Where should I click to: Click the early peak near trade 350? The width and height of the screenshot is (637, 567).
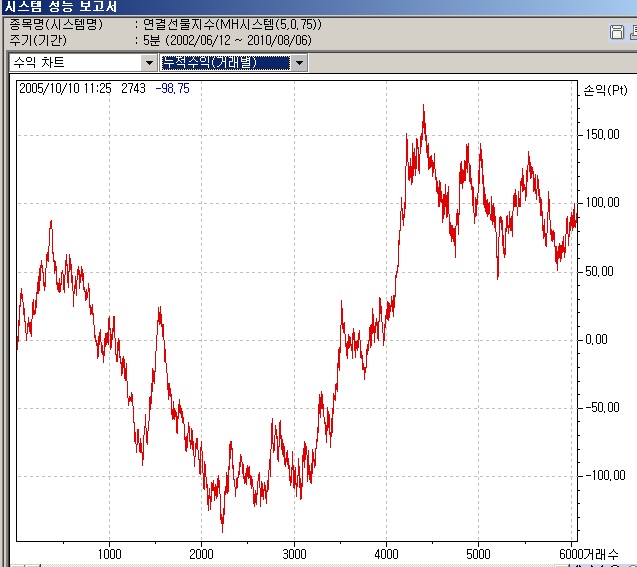click(51, 221)
